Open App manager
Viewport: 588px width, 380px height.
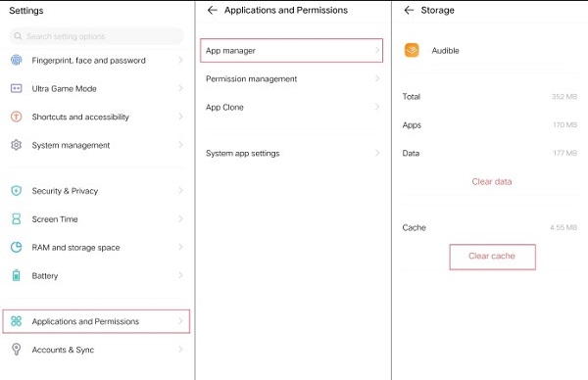click(x=291, y=50)
